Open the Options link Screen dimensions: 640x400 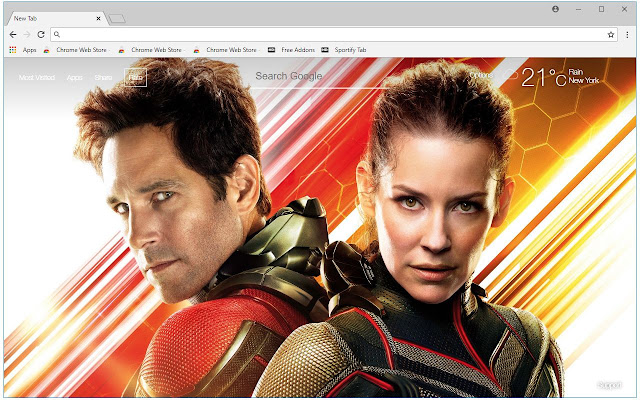(x=481, y=75)
